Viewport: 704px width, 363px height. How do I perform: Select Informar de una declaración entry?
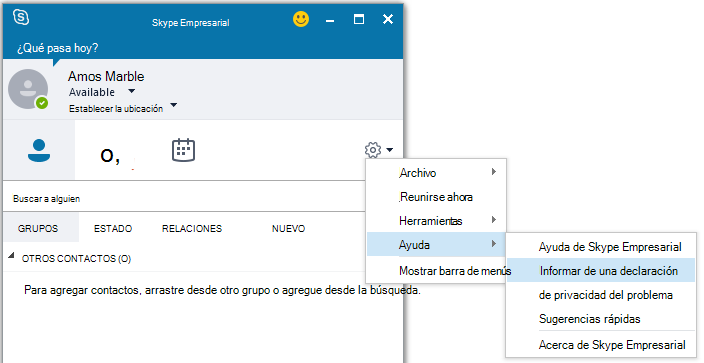(601, 270)
